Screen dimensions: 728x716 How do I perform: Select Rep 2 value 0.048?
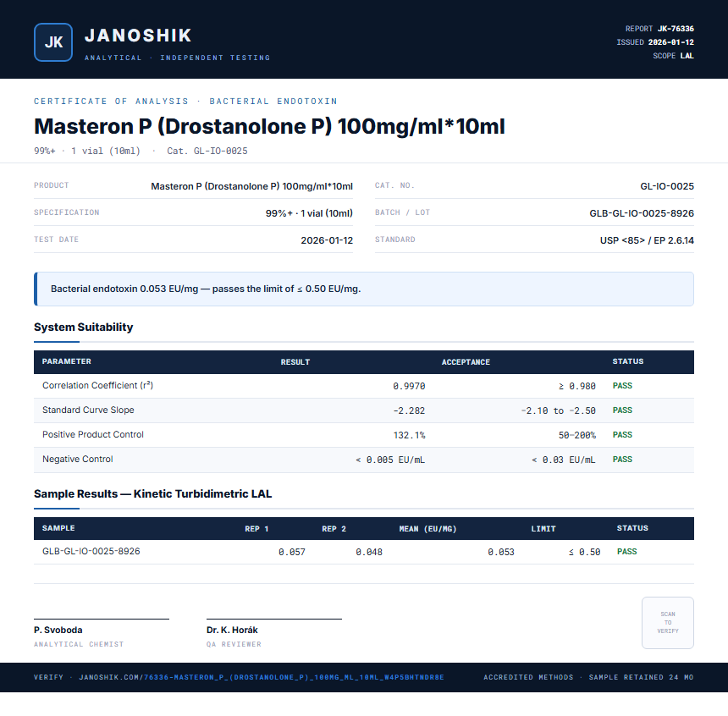369,552
